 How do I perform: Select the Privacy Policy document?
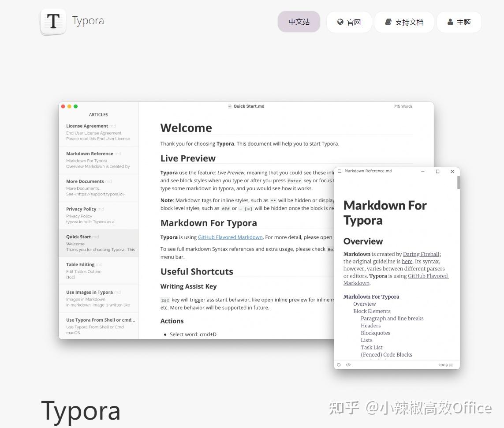pos(98,215)
